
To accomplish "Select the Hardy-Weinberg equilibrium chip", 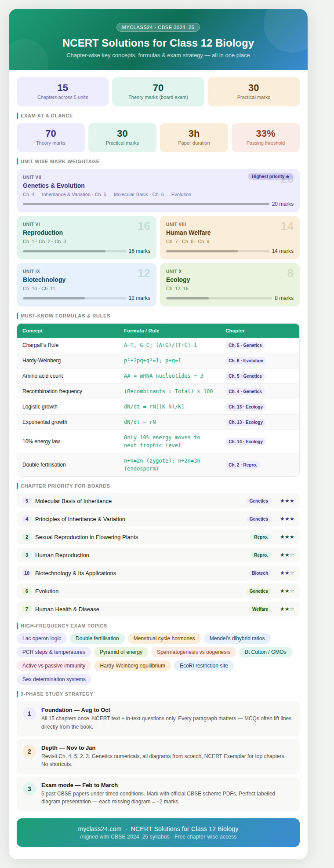I will click(x=132, y=666).
